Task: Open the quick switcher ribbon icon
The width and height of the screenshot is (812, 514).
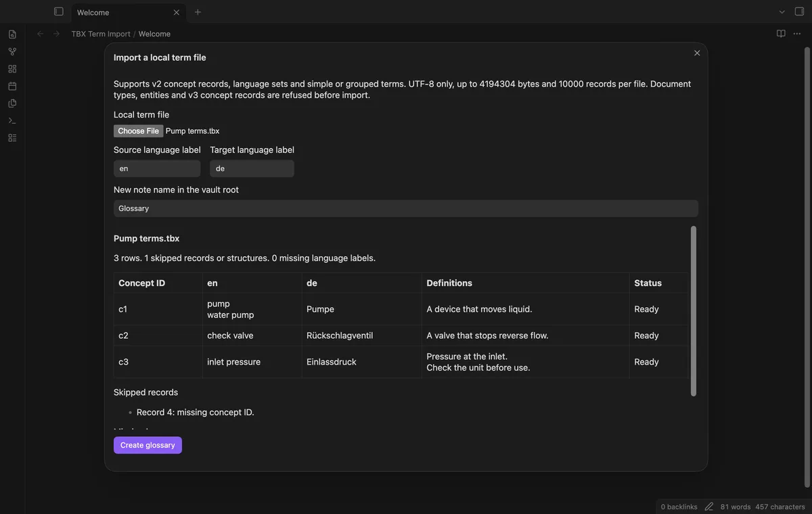Action: tap(12, 34)
